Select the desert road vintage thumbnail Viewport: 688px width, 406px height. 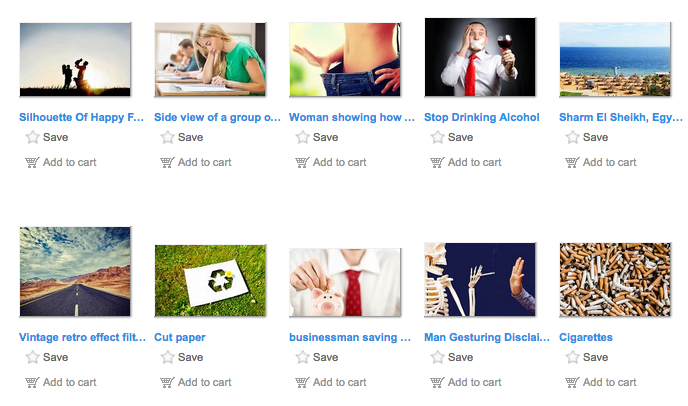point(75,271)
